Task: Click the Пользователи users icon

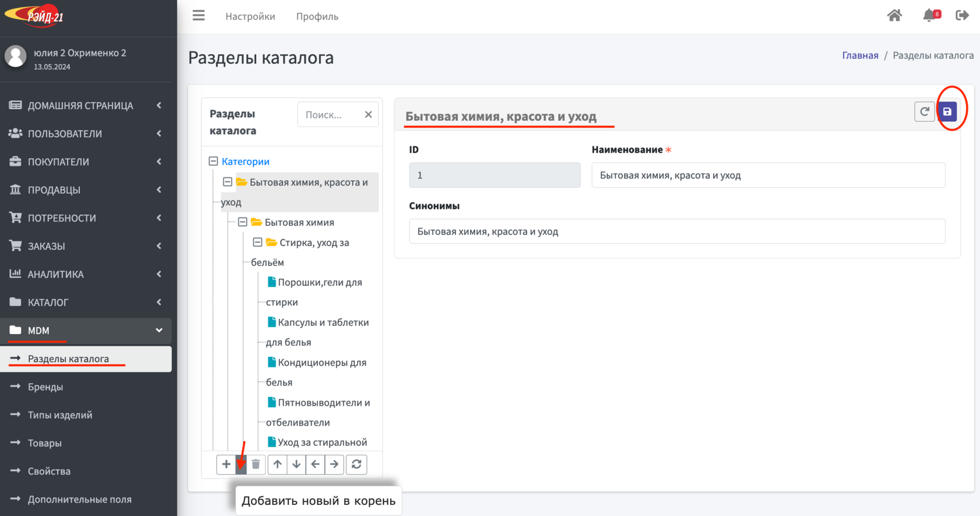Action: [15, 134]
